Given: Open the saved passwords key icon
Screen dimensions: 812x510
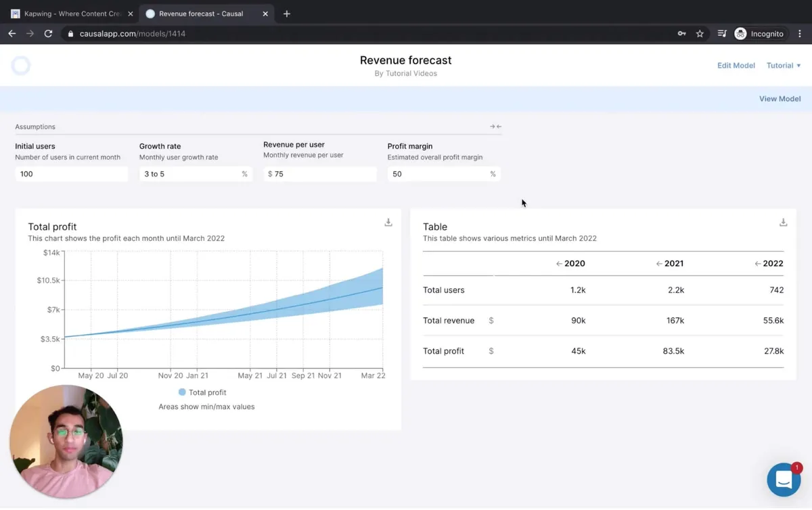Looking at the screenshot, I should (681, 34).
